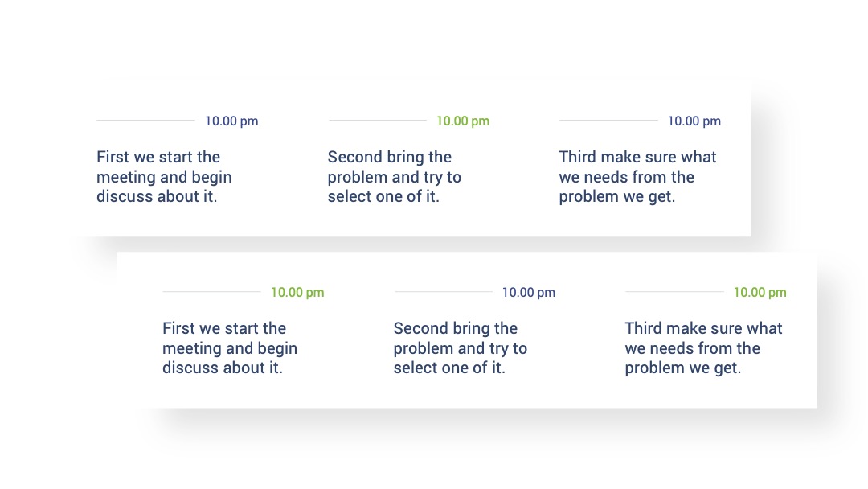The height and width of the screenshot is (489, 868).
Task: Click the blue 10.00 pm label in bottom card
Action: click(x=529, y=293)
